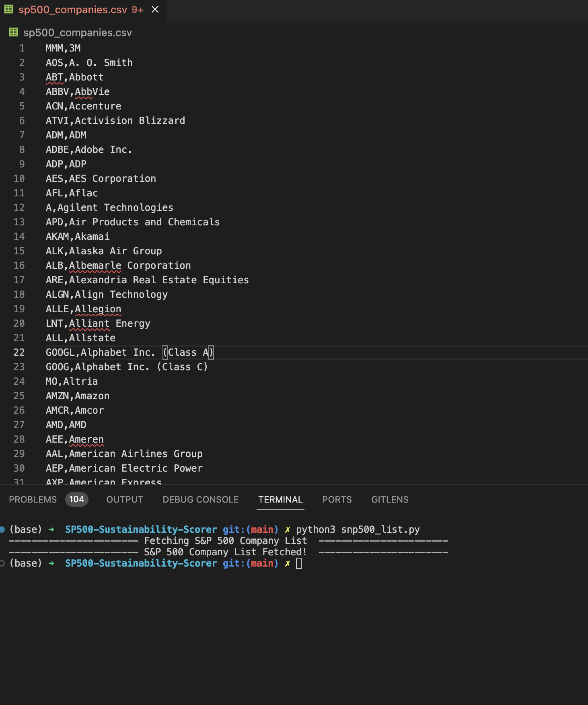Select the sp500_companies.csv tab
588x705 pixels.
tap(82, 10)
